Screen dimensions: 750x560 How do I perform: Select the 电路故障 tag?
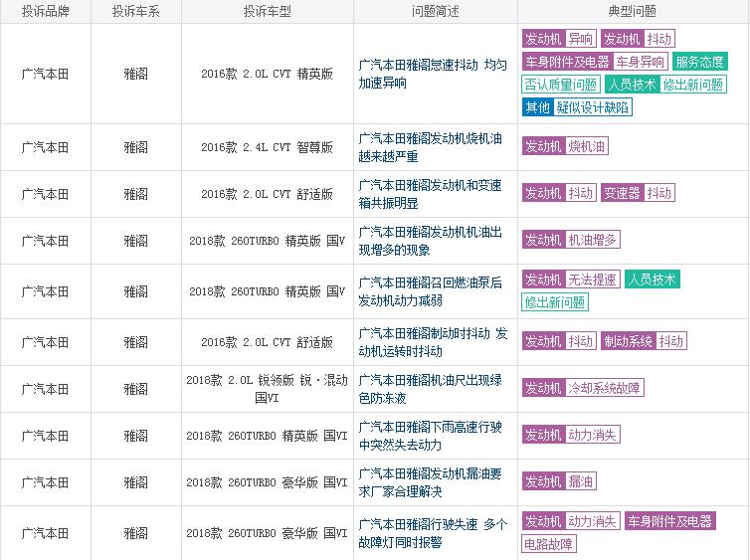pyautogui.click(x=549, y=544)
